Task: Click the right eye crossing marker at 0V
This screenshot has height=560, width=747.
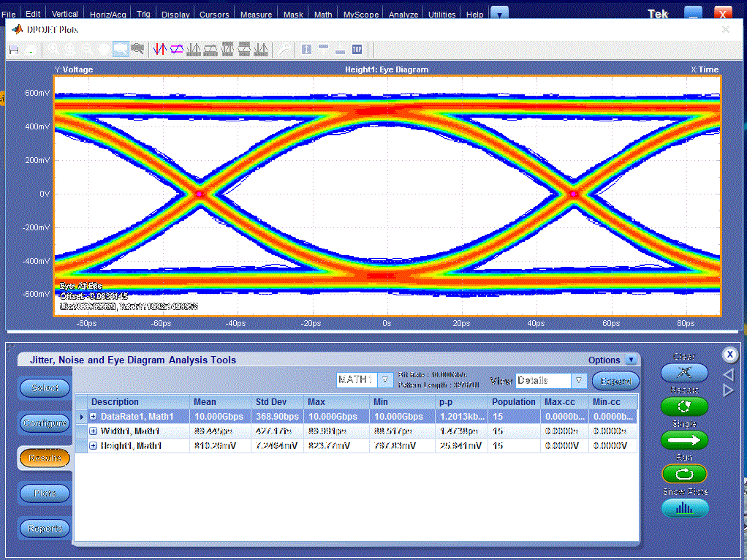Action: (574, 194)
